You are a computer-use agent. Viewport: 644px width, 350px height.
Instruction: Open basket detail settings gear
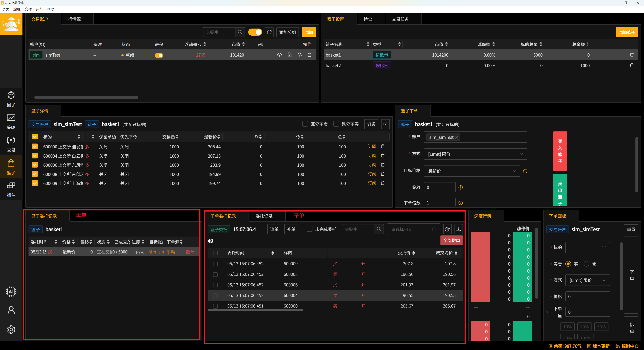pos(385,124)
